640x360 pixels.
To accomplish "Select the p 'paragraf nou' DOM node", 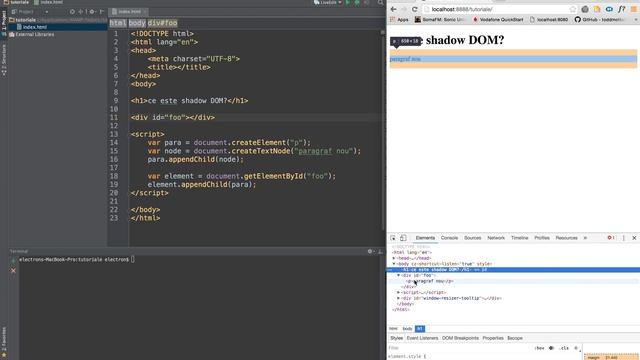I will [x=430, y=281].
